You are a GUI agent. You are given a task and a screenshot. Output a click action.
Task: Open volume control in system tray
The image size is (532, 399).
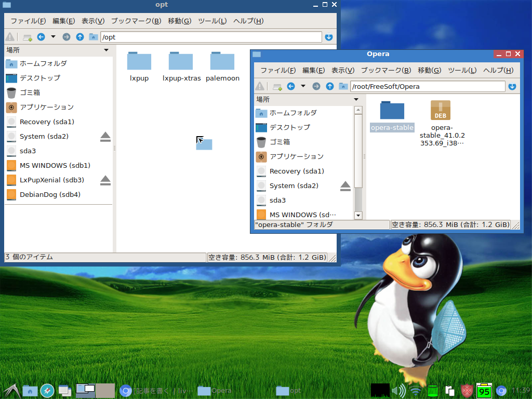(x=398, y=391)
